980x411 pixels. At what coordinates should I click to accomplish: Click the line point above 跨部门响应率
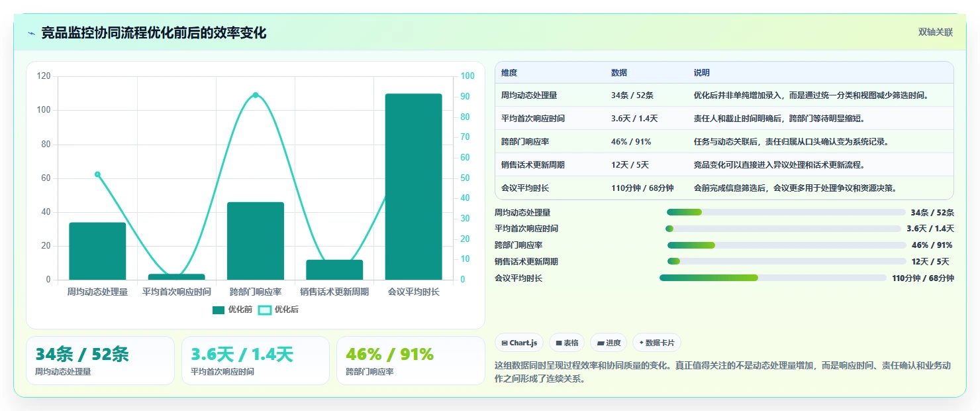click(256, 95)
